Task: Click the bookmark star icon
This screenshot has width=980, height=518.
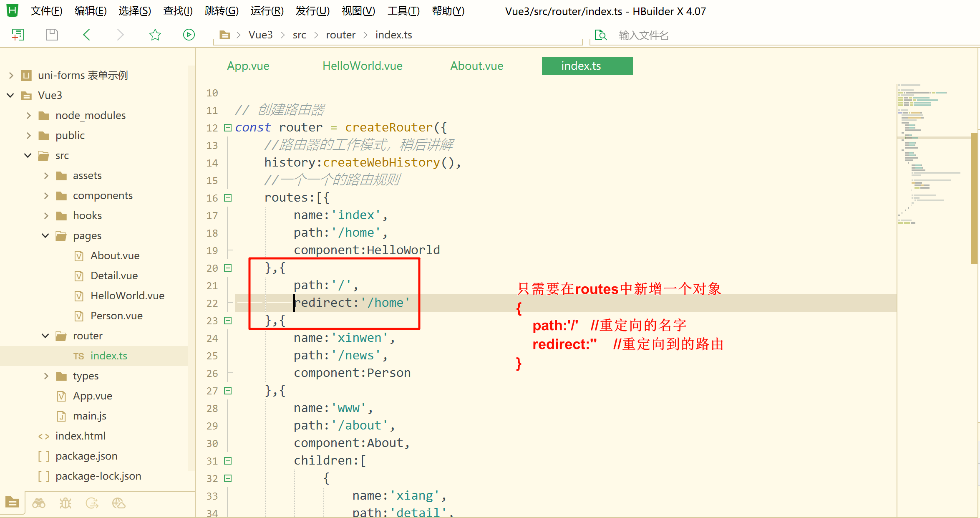Action: (155, 35)
